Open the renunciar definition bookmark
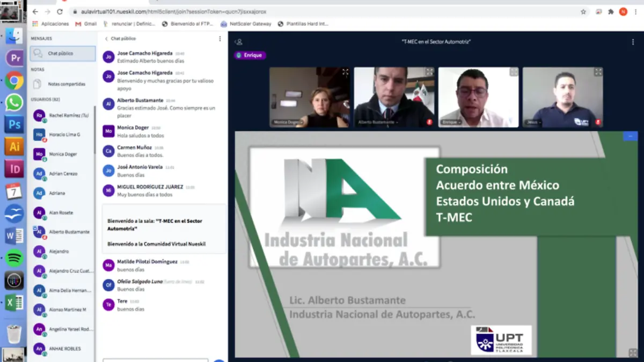The width and height of the screenshot is (644, 362). [x=129, y=24]
